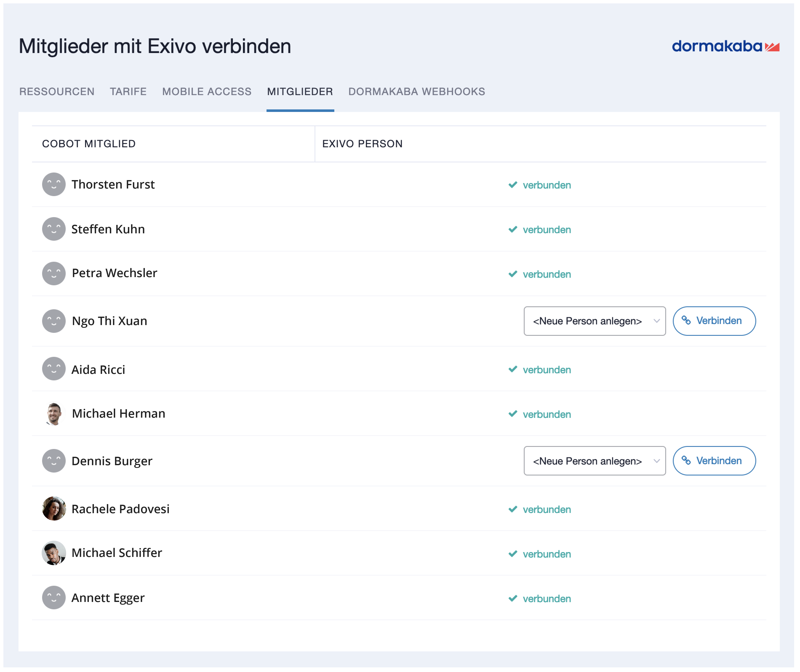Switch to the Mobile Access tab

[207, 92]
